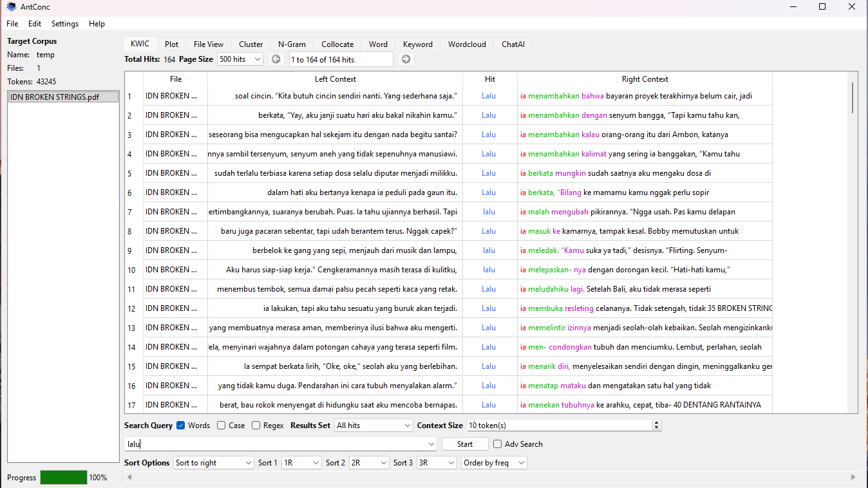The height and width of the screenshot is (488, 868).
Task: Click the green Progress bar
Action: (x=63, y=477)
